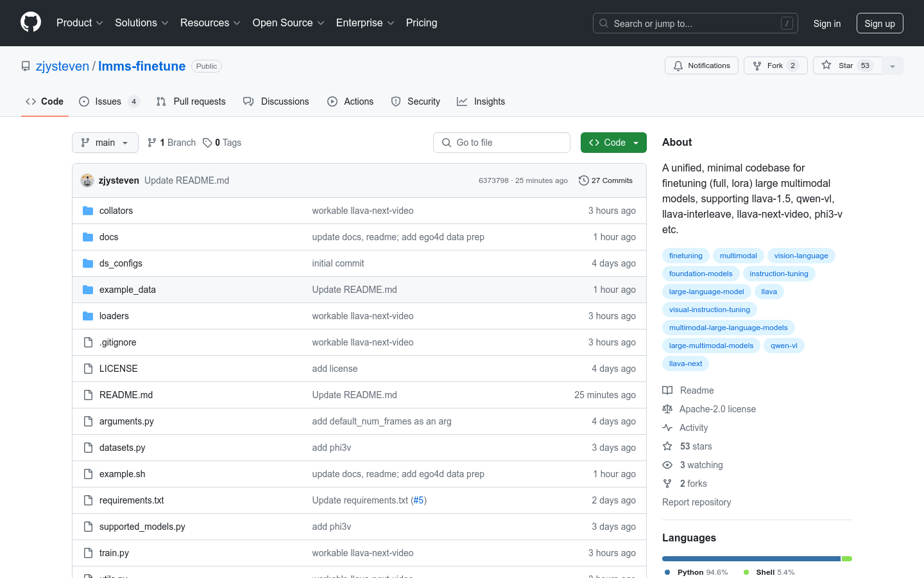Click the train.py file icon

[x=88, y=553]
